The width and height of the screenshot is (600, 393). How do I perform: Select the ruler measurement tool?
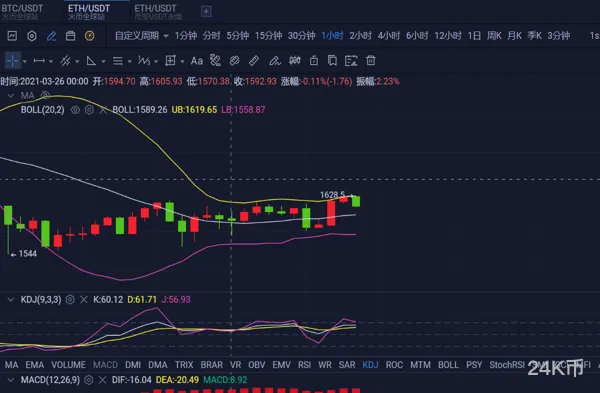coord(254,60)
